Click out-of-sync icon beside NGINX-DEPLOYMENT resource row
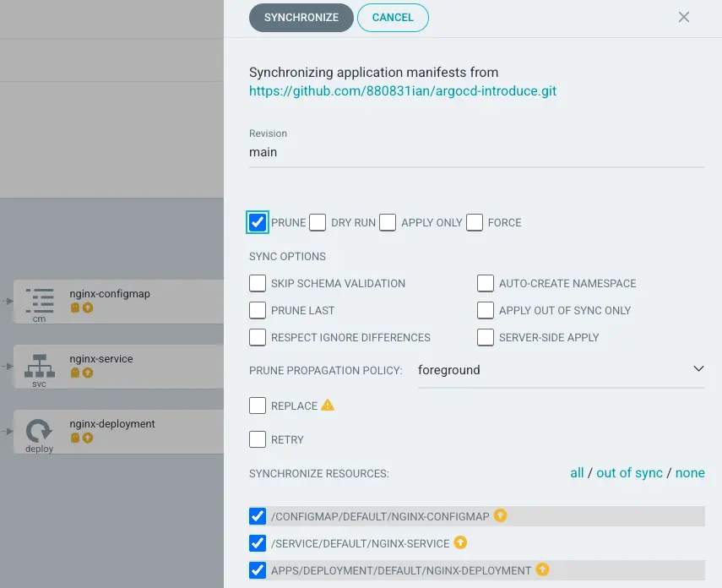 click(x=542, y=570)
